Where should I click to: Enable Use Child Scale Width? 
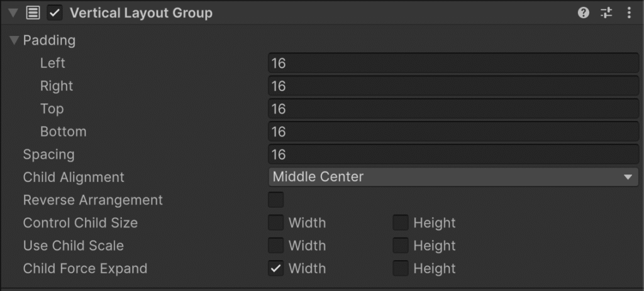[275, 246]
